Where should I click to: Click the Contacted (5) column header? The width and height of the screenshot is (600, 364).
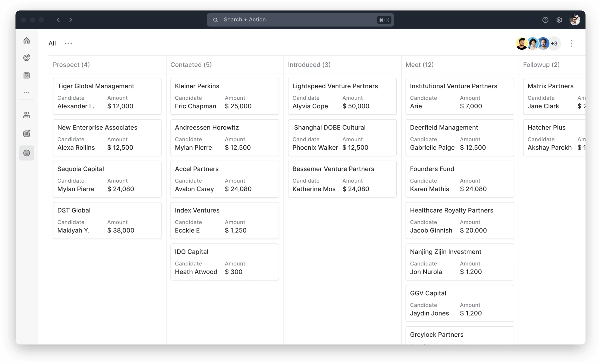click(191, 65)
